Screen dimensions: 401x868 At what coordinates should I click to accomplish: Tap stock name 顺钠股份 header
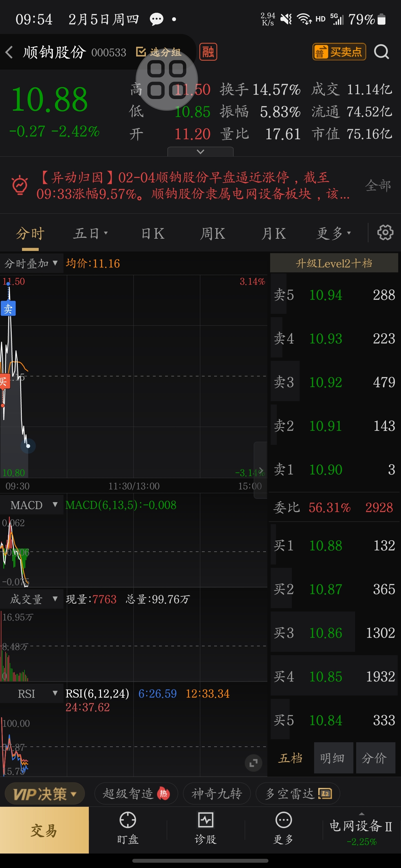click(x=54, y=52)
